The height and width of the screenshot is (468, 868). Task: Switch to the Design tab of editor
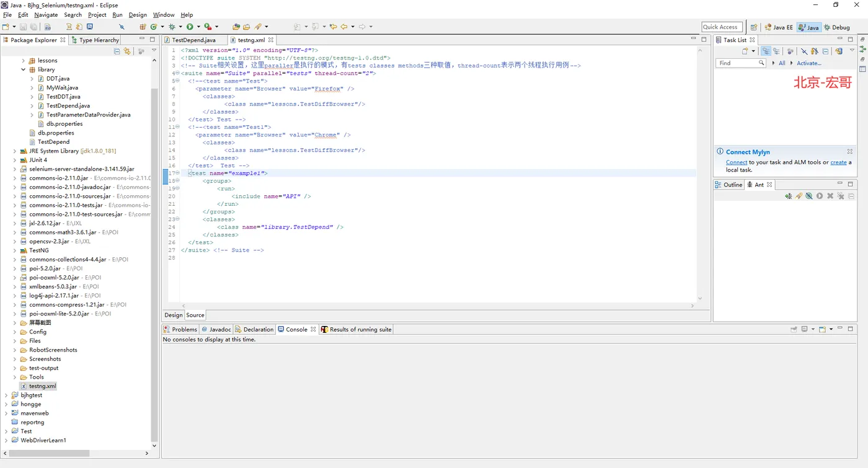(174, 315)
